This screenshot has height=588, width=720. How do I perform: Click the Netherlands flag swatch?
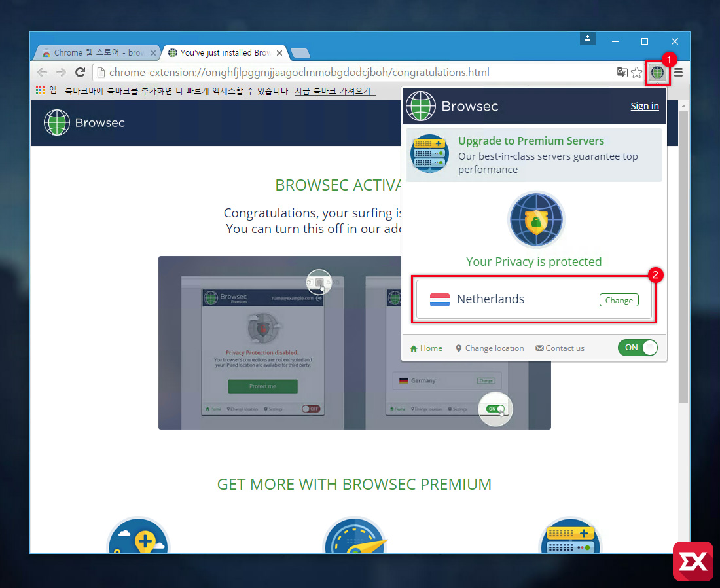tap(440, 299)
